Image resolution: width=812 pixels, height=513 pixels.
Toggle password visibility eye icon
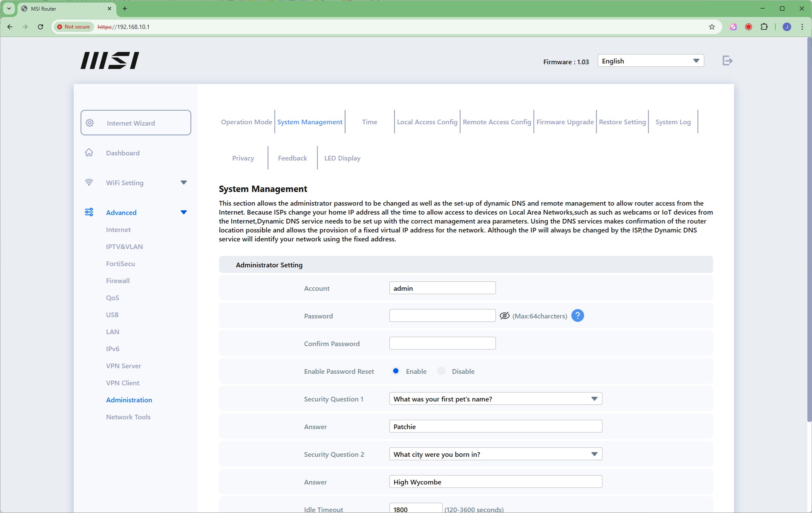504,316
